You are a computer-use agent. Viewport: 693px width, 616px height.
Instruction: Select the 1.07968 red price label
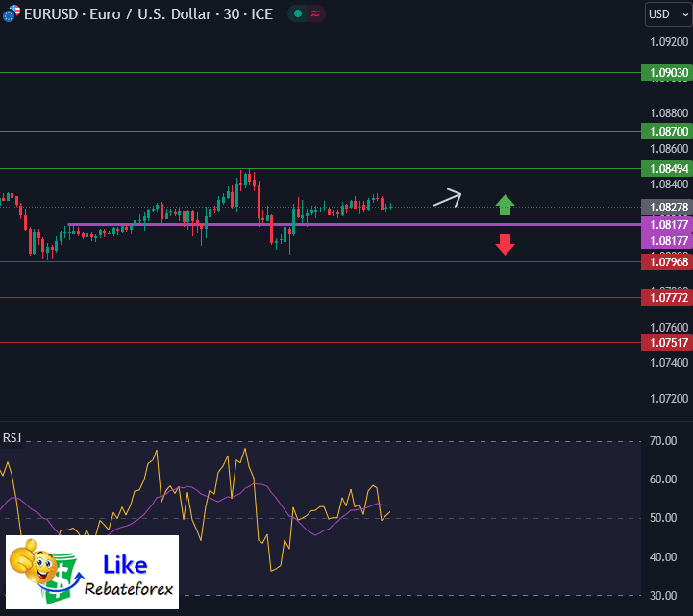666,262
